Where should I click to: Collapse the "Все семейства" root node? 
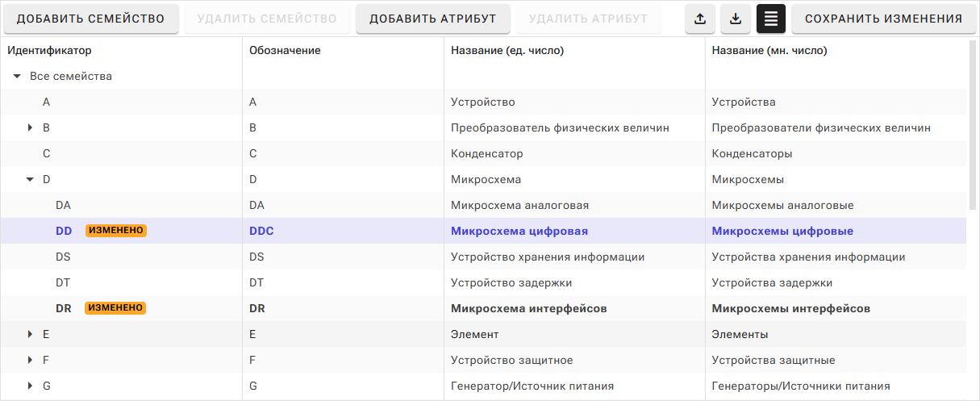[17, 77]
